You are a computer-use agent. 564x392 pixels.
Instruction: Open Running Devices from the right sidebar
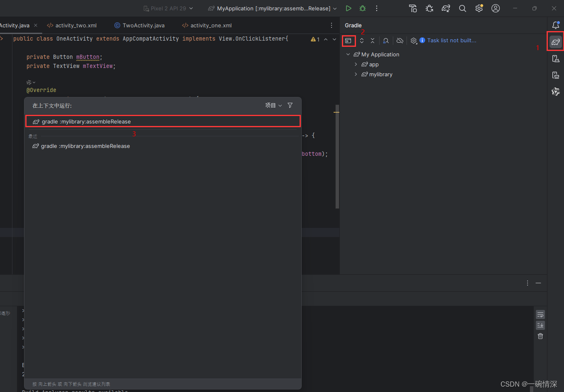point(556,75)
